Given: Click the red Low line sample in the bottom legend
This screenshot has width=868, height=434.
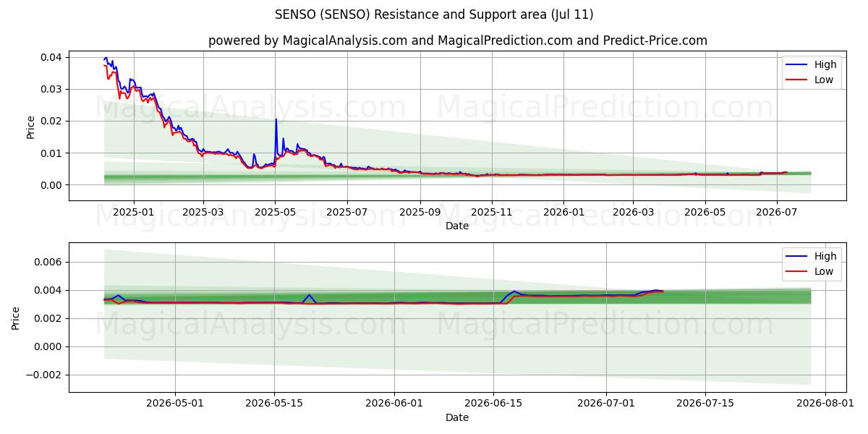Looking at the screenshot, I should pyautogui.click(x=798, y=272).
